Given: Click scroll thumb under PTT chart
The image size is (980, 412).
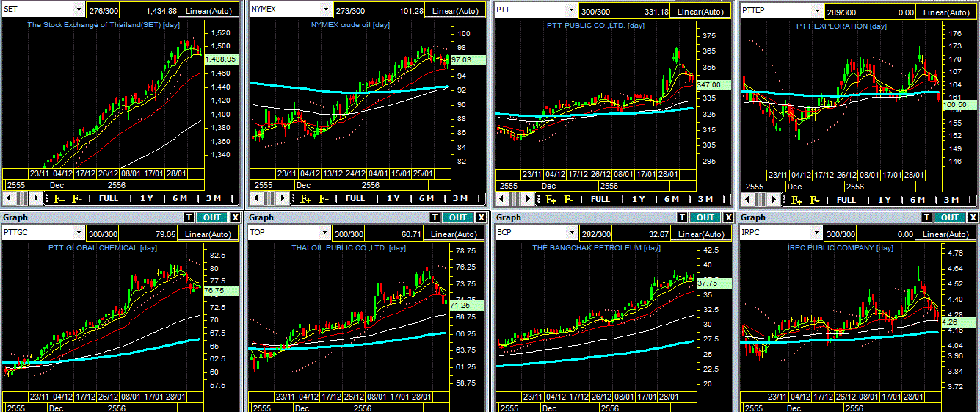Looking at the screenshot, I should [513, 199].
